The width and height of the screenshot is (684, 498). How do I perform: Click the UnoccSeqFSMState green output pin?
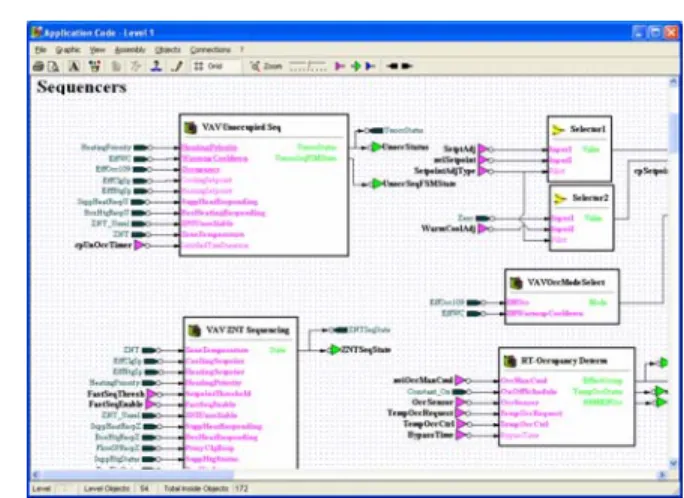(376, 184)
